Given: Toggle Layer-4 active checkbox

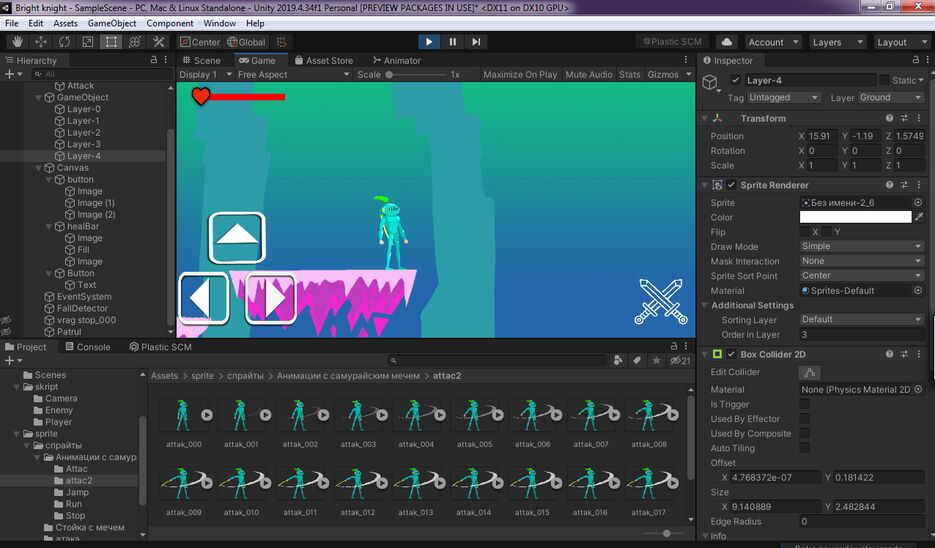Looking at the screenshot, I should click(735, 80).
